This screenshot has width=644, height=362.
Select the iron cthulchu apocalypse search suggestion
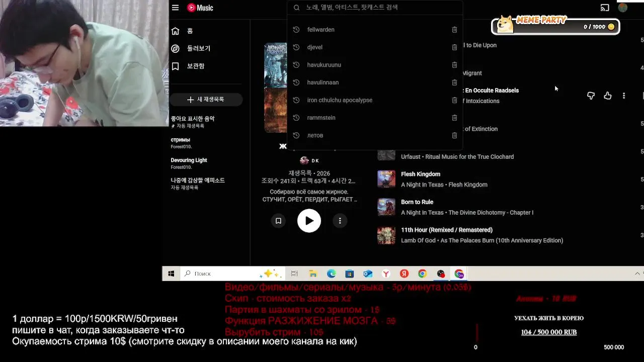click(x=374, y=100)
